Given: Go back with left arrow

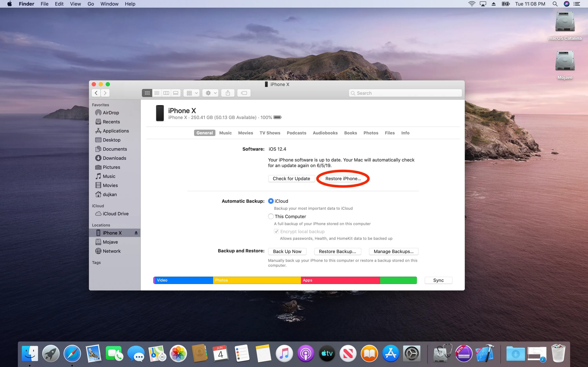Looking at the screenshot, I should tap(96, 93).
